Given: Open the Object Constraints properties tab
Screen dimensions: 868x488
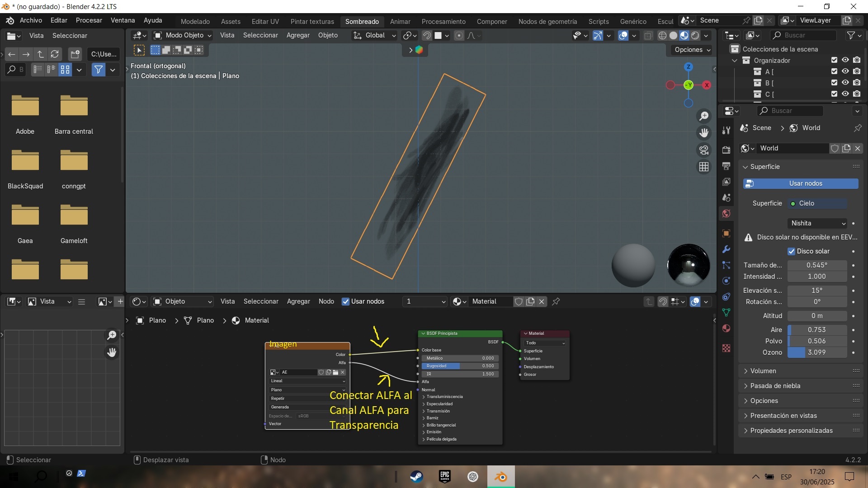Looking at the screenshot, I should (x=726, y=296).
